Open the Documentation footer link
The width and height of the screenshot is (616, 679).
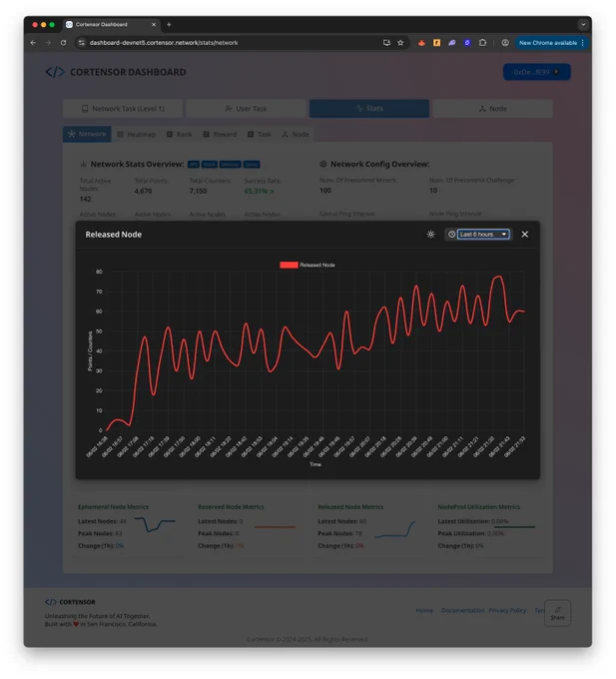tap(463, 610)
